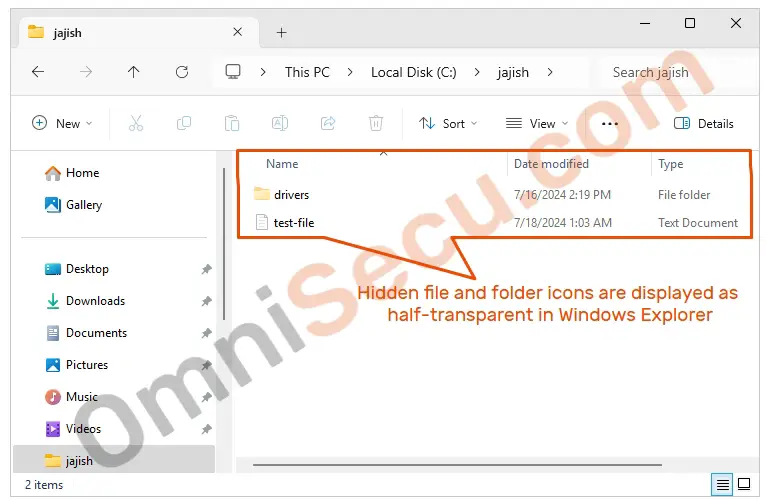The image size is (766, 503).
Task: Unpin Videos using its pin icon
Action: tap(207, 429)
